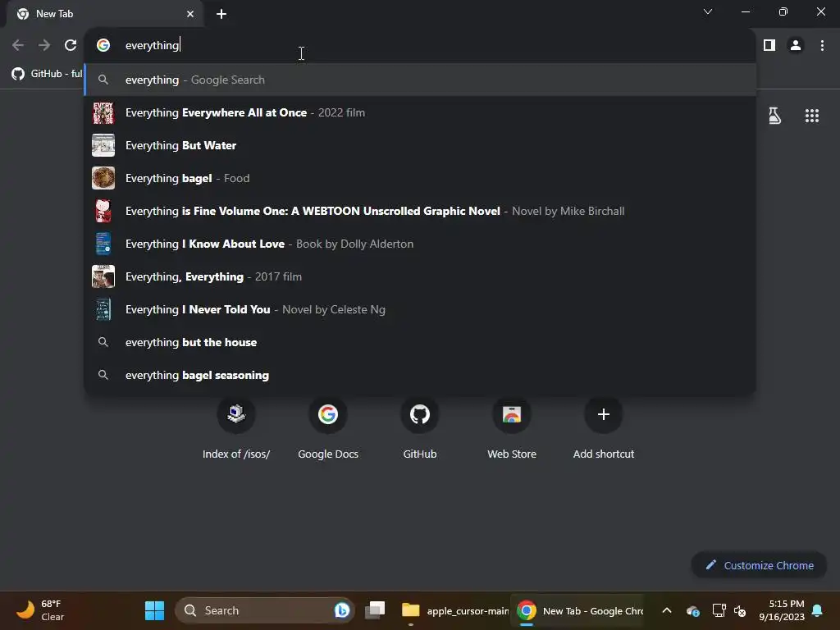840x630 pixels.
Task: Click the taskbar Search box
Action: pos(265,610)
